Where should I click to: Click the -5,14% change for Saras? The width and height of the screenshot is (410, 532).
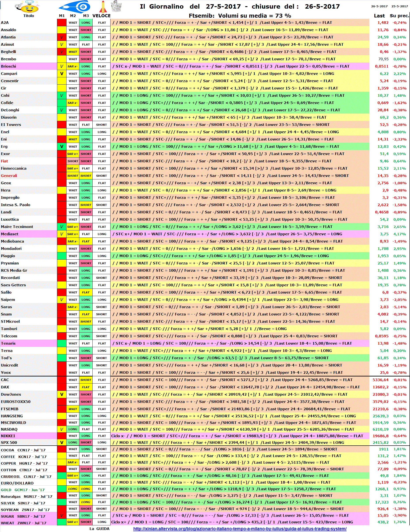pos(399,307)
